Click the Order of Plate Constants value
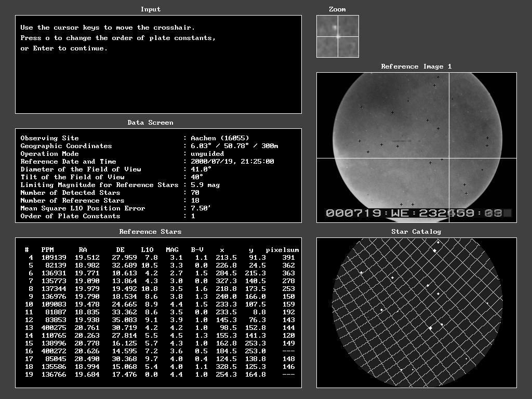 click(x=193, y=216)
